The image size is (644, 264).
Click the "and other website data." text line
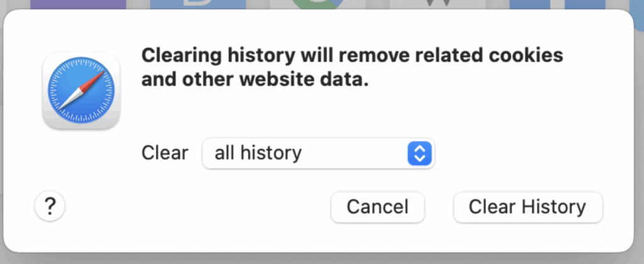point(254,80)
